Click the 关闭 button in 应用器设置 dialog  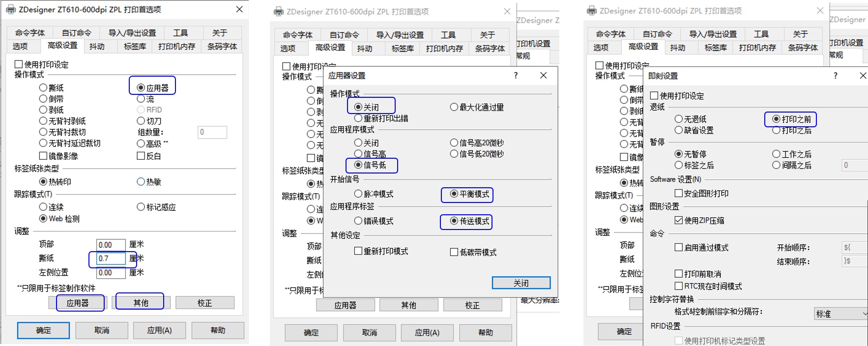521,283
